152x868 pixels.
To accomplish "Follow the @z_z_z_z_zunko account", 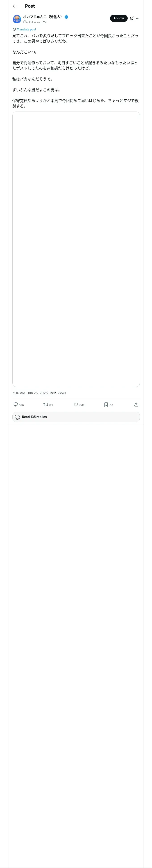I will (x=119, y=18).
